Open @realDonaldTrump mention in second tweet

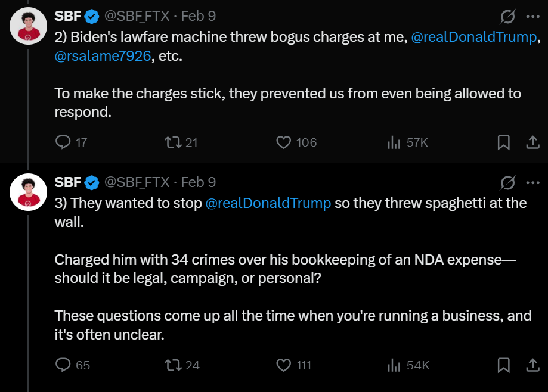pyautogui.click(x=268, y=203)
